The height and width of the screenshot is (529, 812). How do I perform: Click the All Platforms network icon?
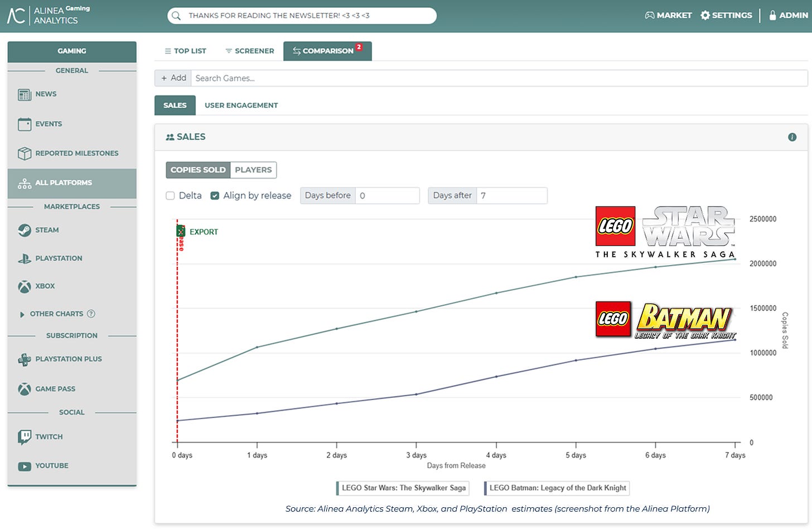25,183
